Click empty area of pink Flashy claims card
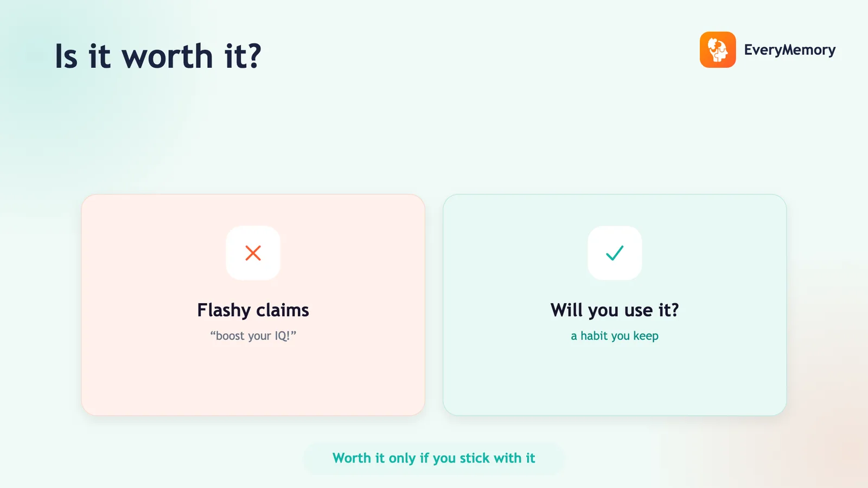Screen dimensions: 868x488 [253, 380]
